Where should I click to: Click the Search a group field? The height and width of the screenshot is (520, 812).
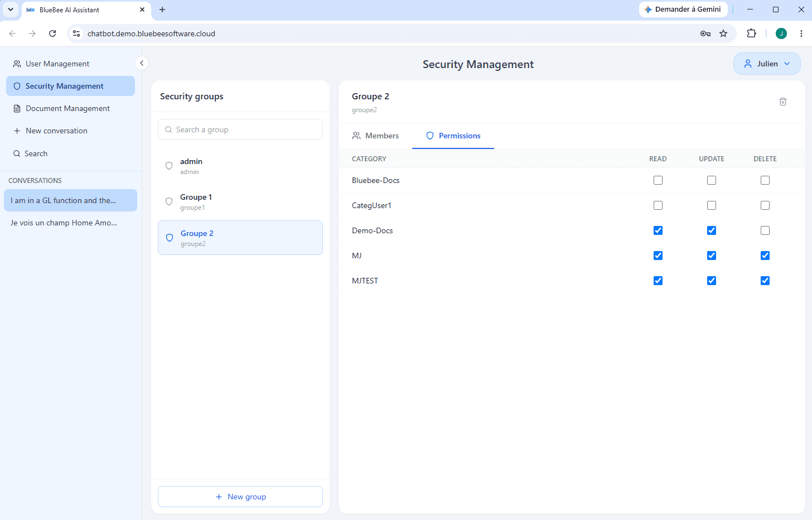pyautogui.click(x=240, y=129)
